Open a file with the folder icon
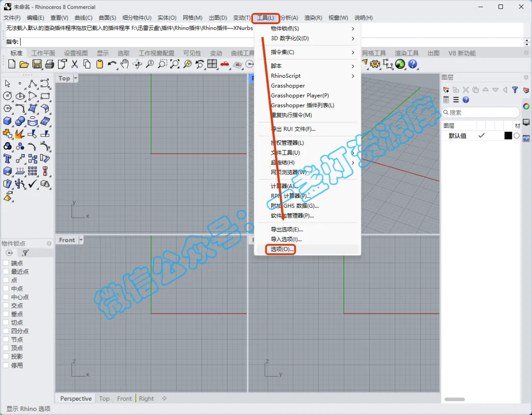Image resolution: width=532 pixels, height=415 pixels. (x=24, y=64)
